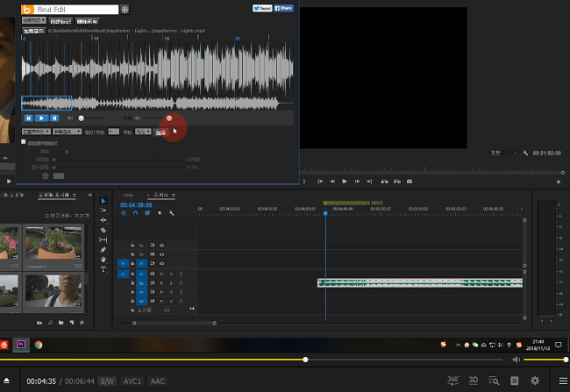
Task: Open the dropdown beside the select button
Action: tap(142, 132)
